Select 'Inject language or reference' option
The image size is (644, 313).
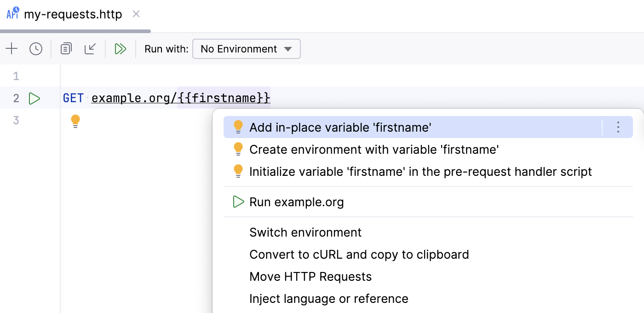pyautogui.click(x=328, y=299)
